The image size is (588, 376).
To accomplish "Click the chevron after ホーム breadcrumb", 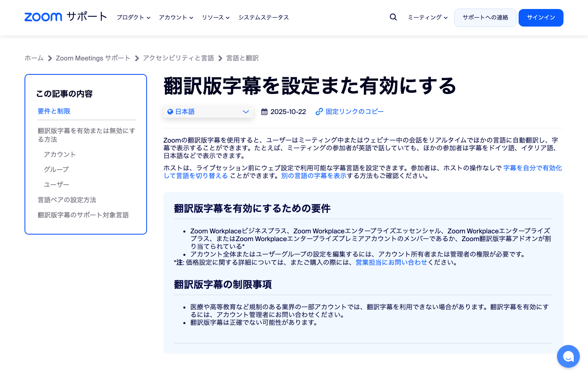I will click(x=50, y=58).
